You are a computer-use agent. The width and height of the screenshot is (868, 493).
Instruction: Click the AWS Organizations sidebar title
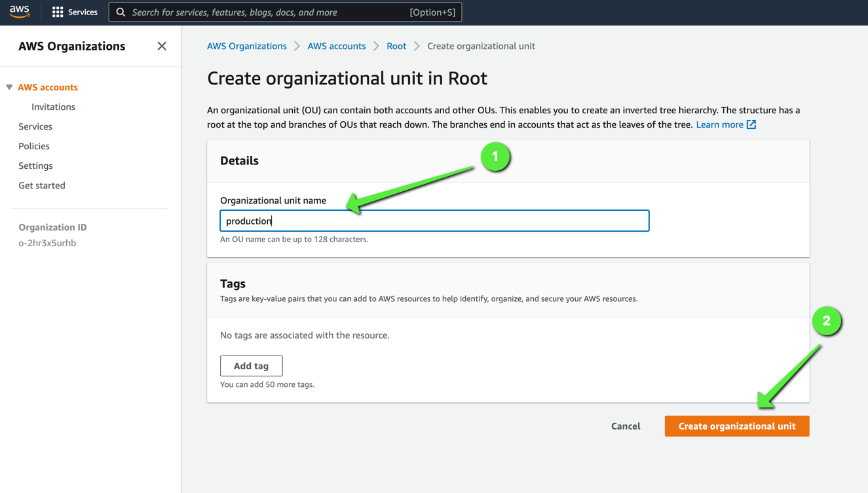pyautogui.click(x=71, y=46)
